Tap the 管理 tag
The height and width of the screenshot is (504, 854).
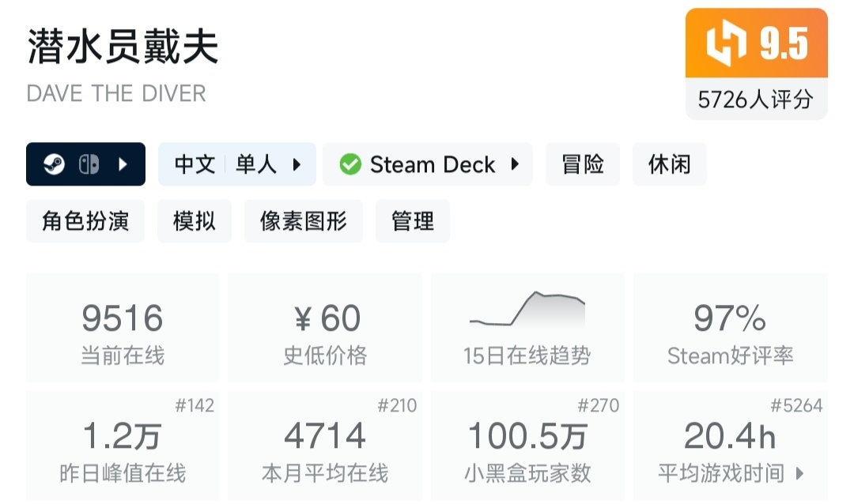click(413, 221)
